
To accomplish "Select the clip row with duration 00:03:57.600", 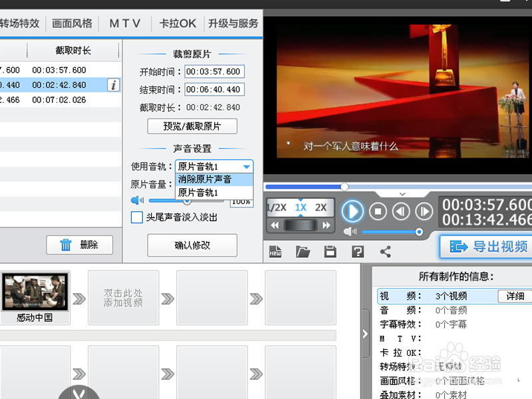I will pos(61,70).
